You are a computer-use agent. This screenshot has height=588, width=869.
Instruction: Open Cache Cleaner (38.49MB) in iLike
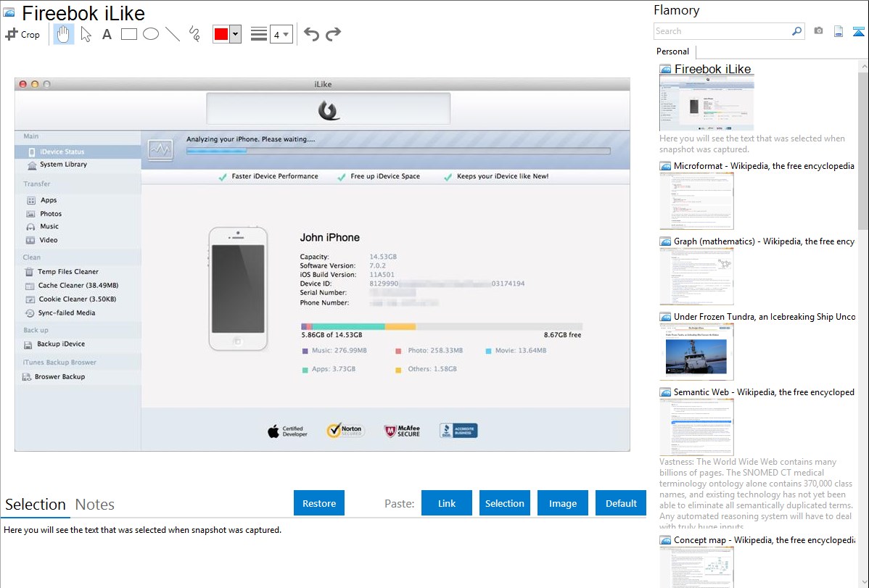[x=78, y=286]
